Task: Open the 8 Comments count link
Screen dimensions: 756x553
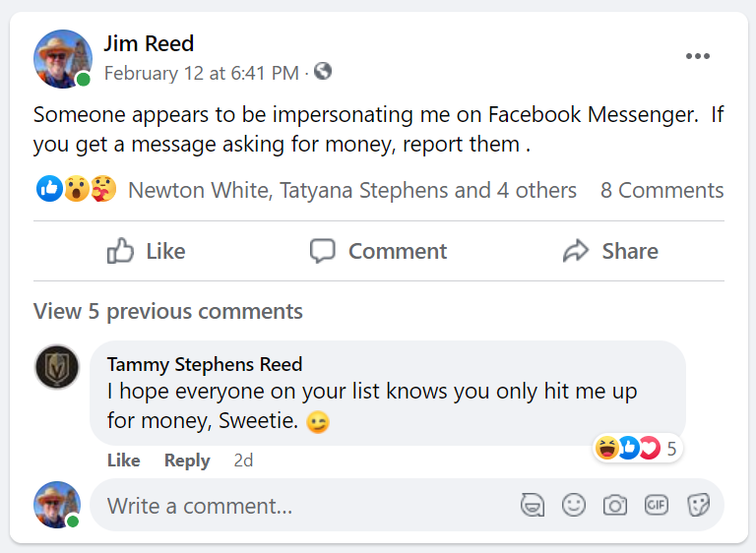Action: 661,191
